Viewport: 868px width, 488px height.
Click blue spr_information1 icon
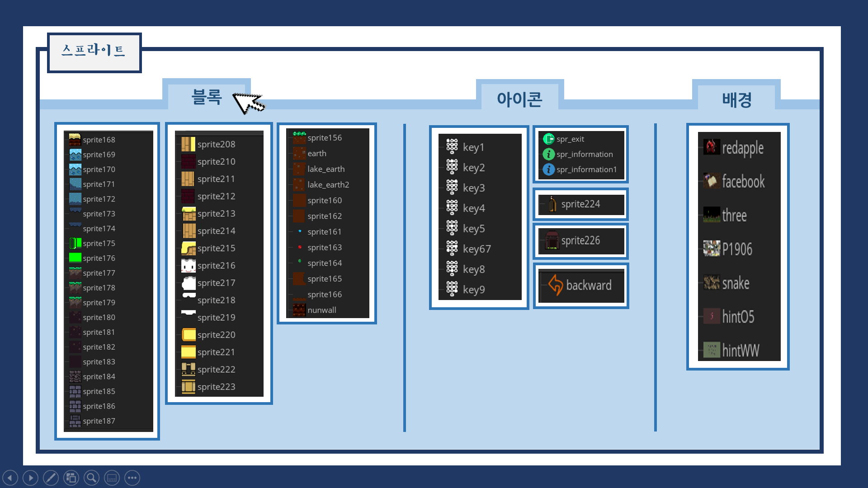(548, 169)
